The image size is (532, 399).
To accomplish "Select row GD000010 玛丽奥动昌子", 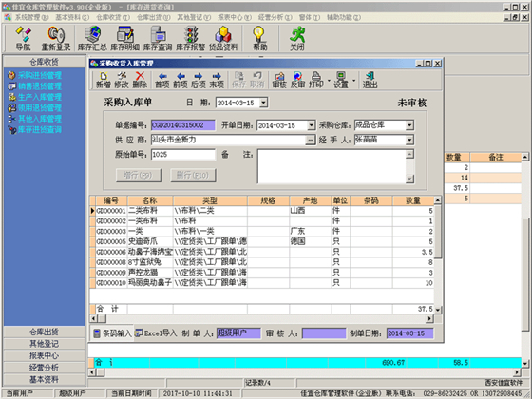I will coord(262,283).
